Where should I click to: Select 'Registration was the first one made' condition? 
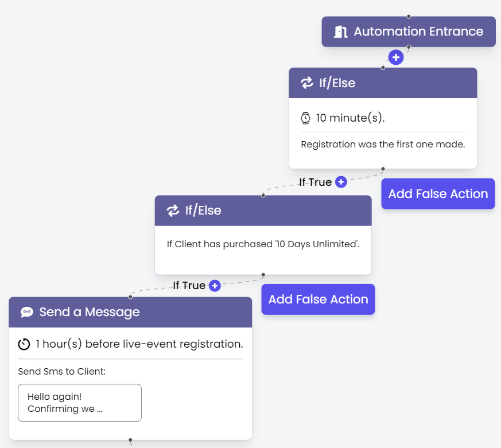(383, 145)
